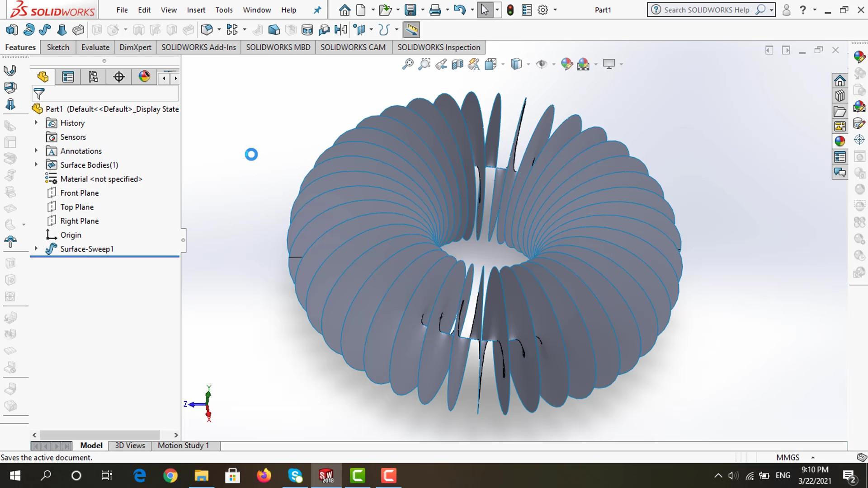Activate the Extruded Surface tool
Image resolution: width=868 pixels, height=488 pixels.
(12, 29)
